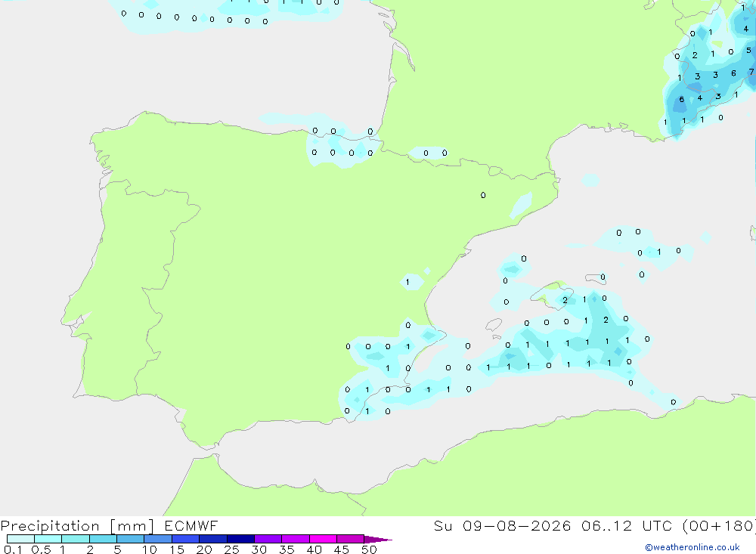
Task: Click the legend label '50'
Action: point(370,549)
